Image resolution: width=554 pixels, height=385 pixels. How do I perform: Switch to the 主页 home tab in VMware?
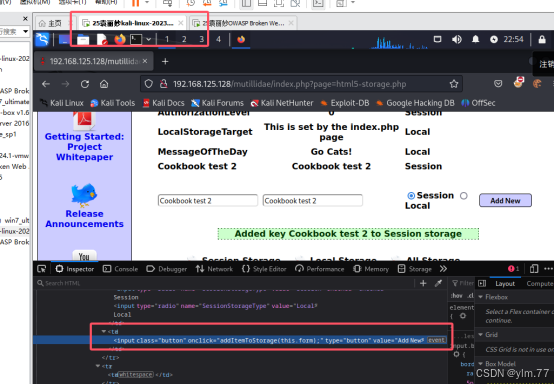pos(51,23)
